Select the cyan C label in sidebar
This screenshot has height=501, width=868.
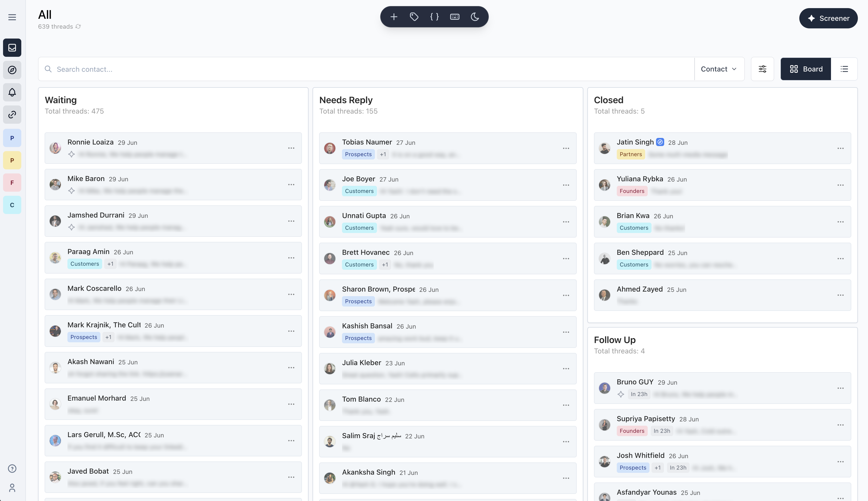12,205
